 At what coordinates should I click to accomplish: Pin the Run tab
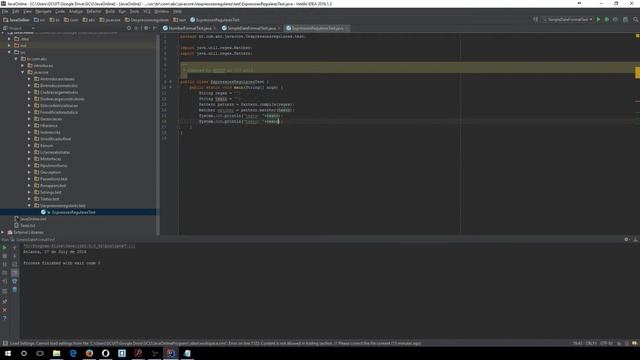point(4,301)
